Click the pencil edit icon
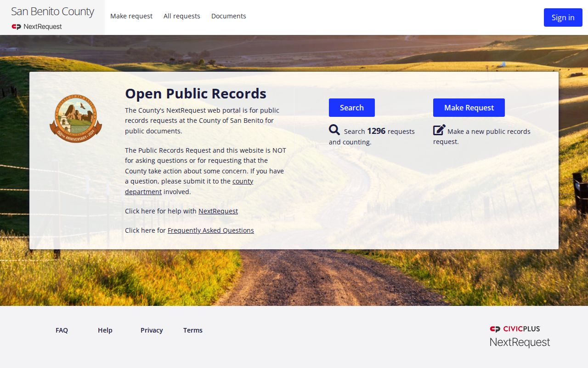The width and height of the screenshot is (588, 368). (439, 130)
